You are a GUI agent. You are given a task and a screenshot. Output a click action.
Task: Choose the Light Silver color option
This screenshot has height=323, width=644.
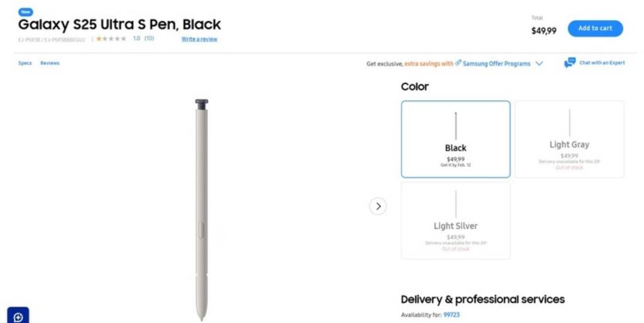coord(455,221)
